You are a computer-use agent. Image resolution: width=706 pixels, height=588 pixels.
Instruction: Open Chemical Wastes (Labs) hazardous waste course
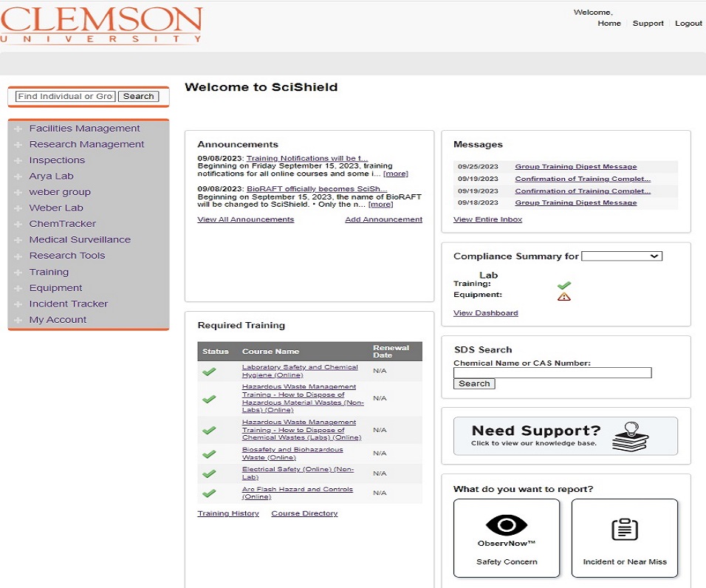coord(301,430)
